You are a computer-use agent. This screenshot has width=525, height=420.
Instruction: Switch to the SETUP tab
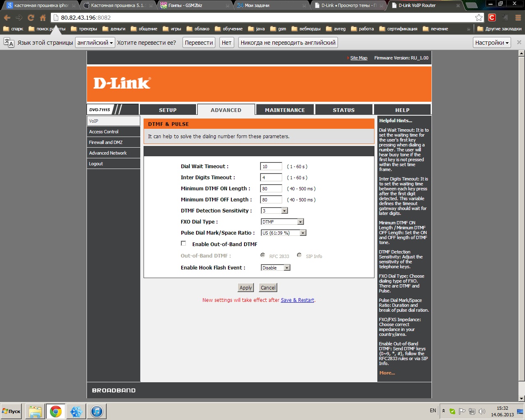pos(168,110)
